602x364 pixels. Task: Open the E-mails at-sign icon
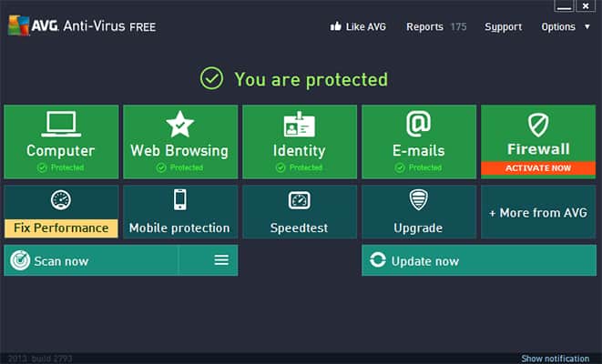tap(418, 124)
